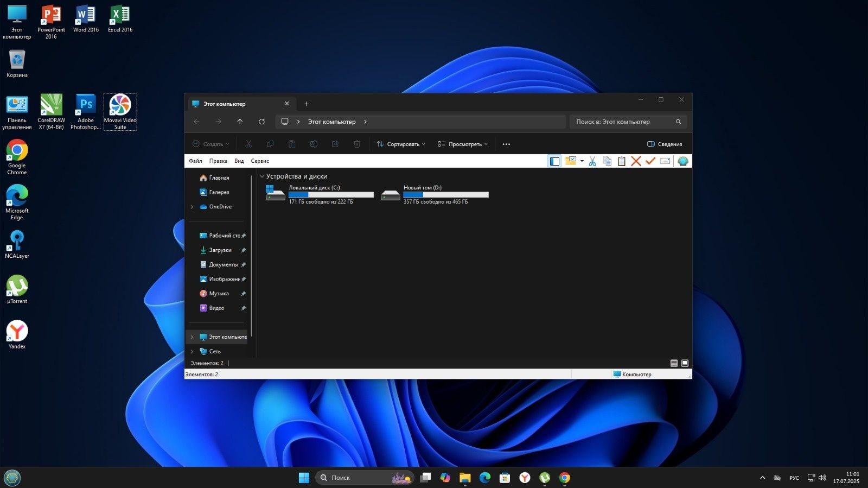Image resolution: width=868 pixels, height=488 pixels.
Task: Select the µTorrent desktop icon
Action: (17, 289)
